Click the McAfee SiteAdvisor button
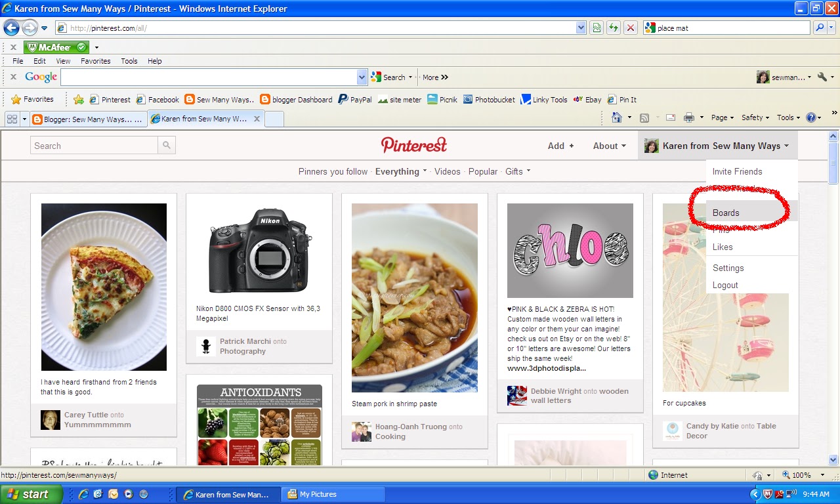The width and height of the screenshot is (840, 504). coord(55,47)
